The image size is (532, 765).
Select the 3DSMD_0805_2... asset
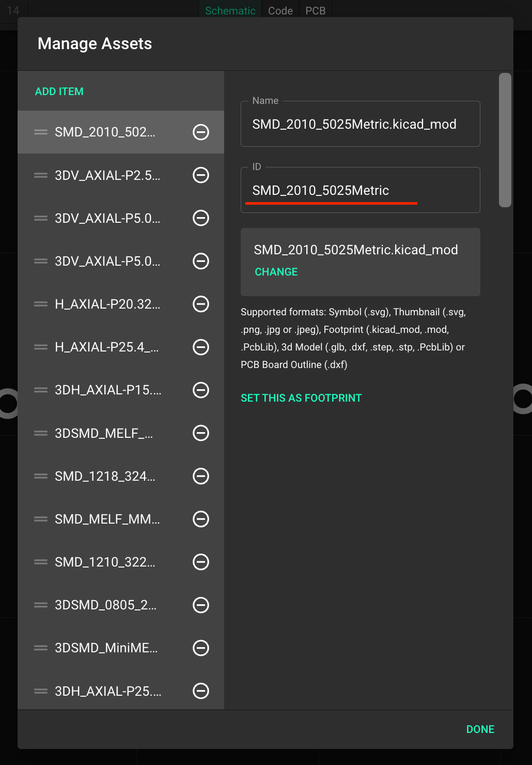click(121, 605)
